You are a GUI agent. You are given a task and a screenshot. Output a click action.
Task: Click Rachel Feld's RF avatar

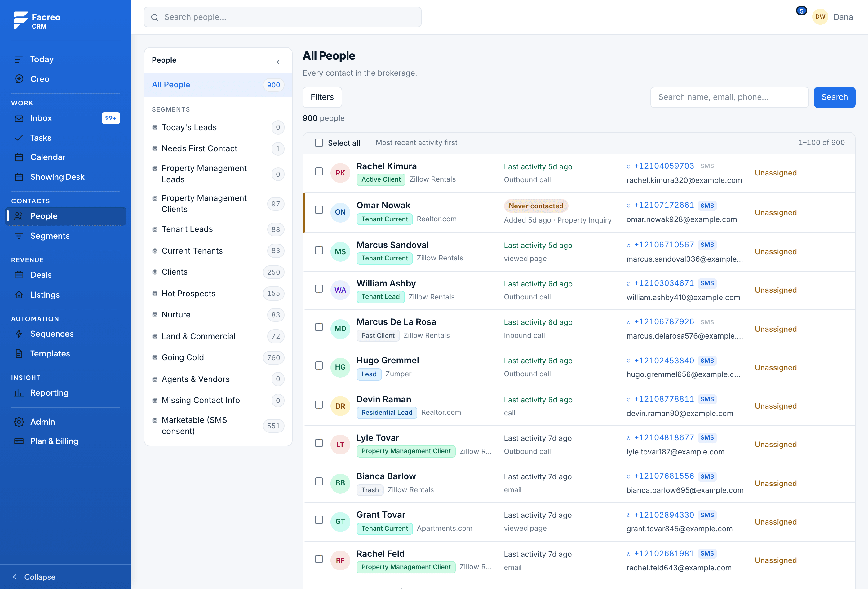340,560
